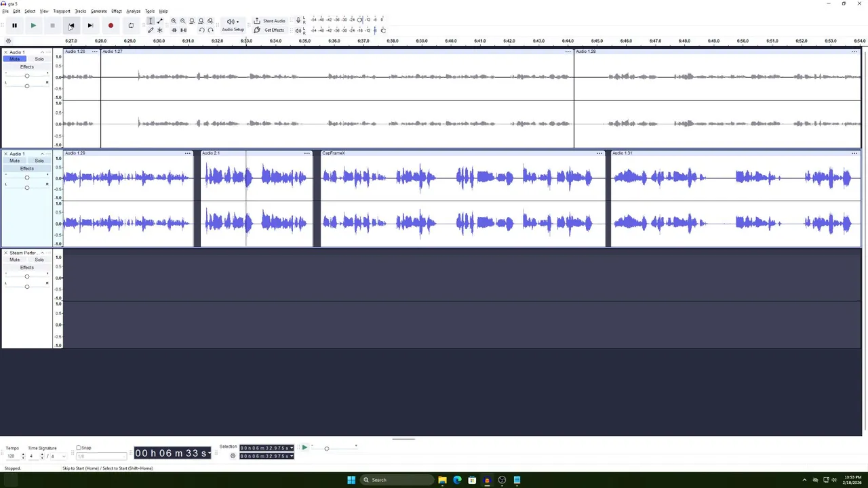Viewport: 868px width, 488px height.
Task: Adjust the recording level slider knob
Action: point(359,20)
